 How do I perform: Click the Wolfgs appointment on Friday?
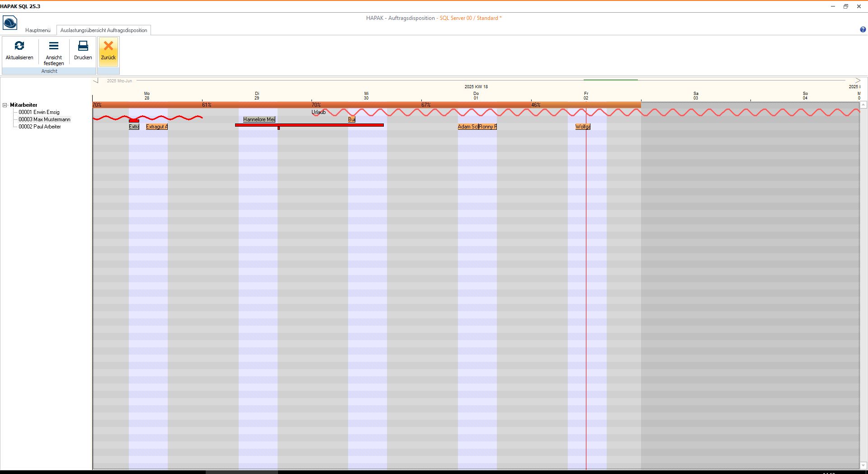(583, 127)
